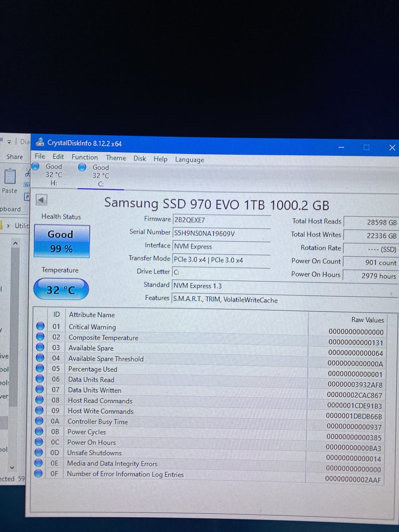Click the blue health dot on the H: tab
Image resolution: width=399 pixels, height=532 pixels.
tap(35, 166)
